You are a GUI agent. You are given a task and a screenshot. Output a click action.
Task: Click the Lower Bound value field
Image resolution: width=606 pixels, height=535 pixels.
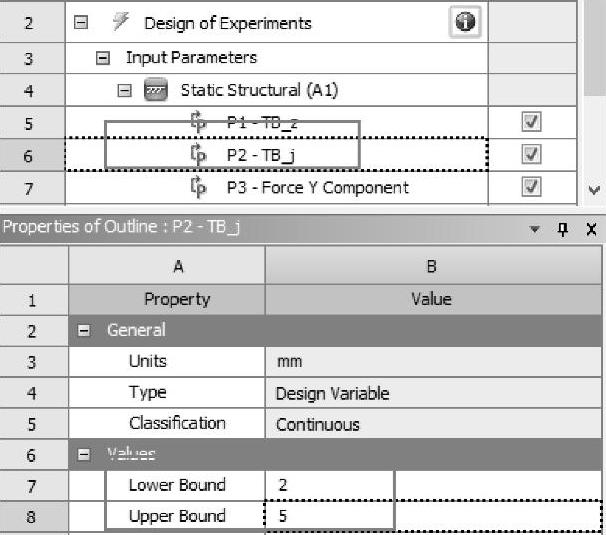tap(330, 485)
